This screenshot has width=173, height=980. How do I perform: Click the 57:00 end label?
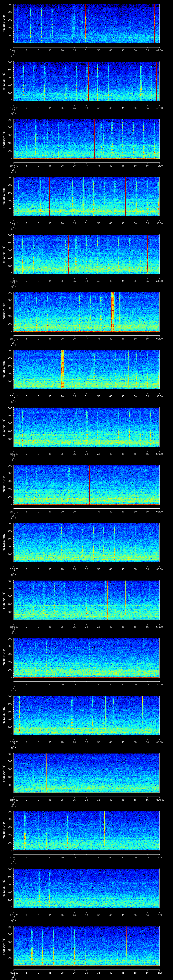pyautogui.click(x=160, y=627)
